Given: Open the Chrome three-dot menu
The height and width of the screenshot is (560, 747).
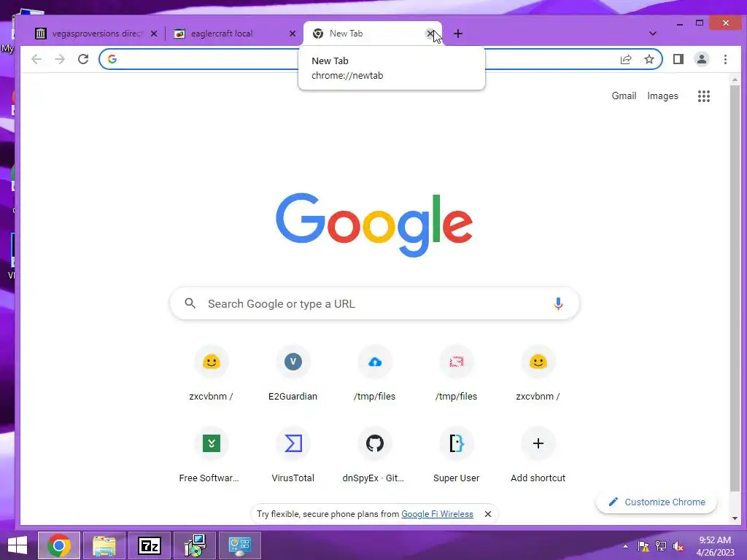Looking at the screenshot, I should click(725, 59).
